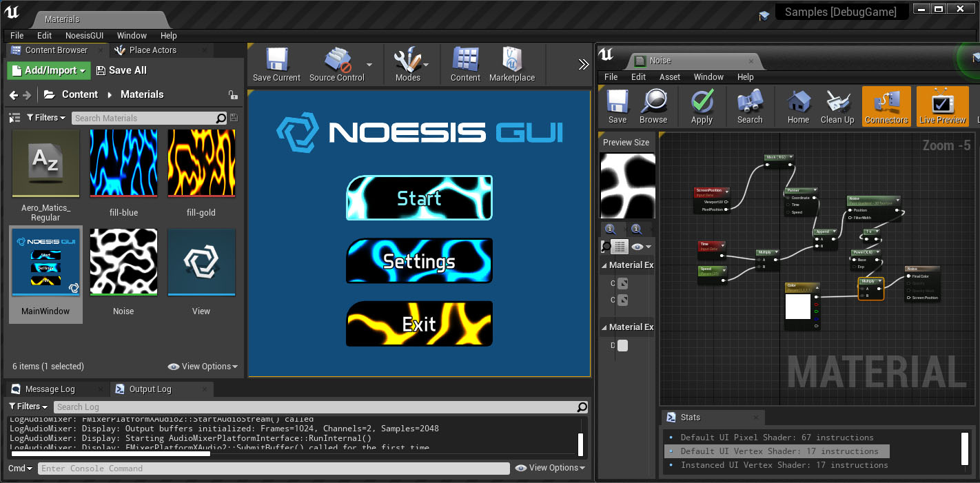Image resolution: width=980 pixels, height=483 pixels.
Task: Toggle the Connectors display button
Action: pyautogui.click(x=886, y=106)
